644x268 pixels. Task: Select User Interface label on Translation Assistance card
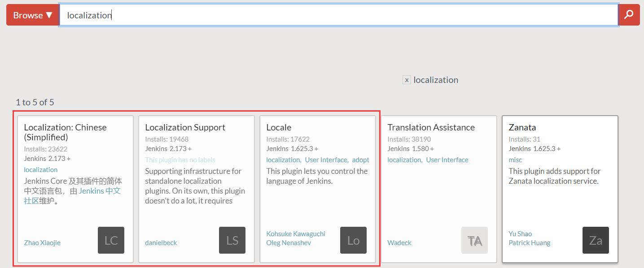tap(447, 160)
